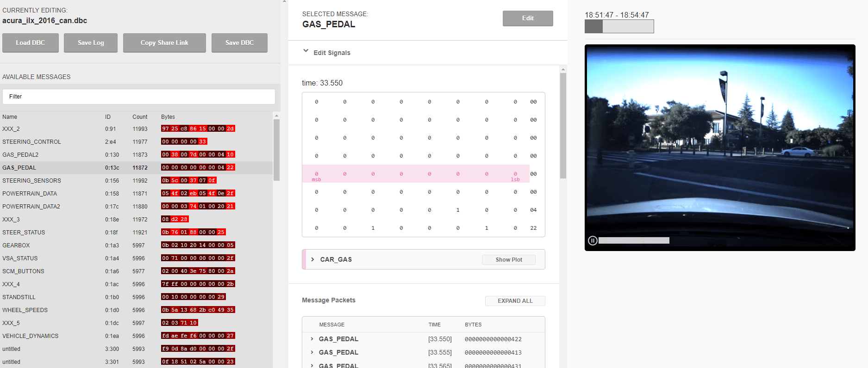Copy the share link

click(164, 43)
